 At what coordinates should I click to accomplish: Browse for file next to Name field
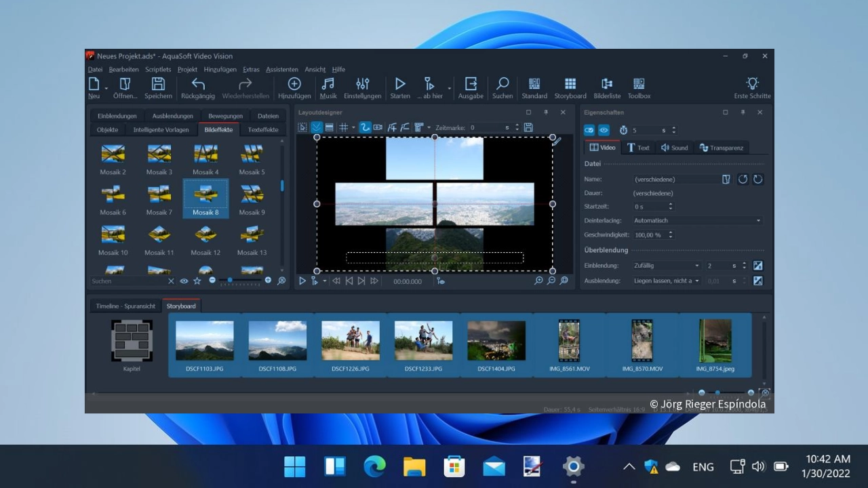[726, 180]
